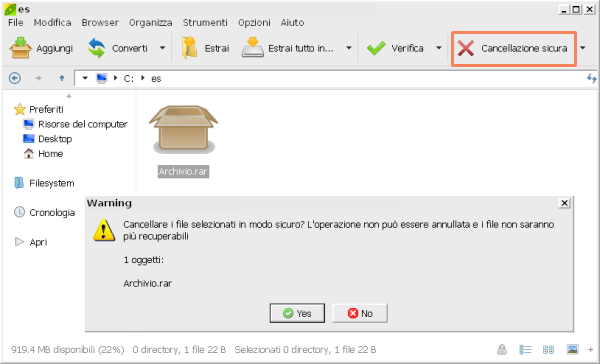Switch to details list view icon
Viewport: 600px width, 364px height.
(525, 349)
